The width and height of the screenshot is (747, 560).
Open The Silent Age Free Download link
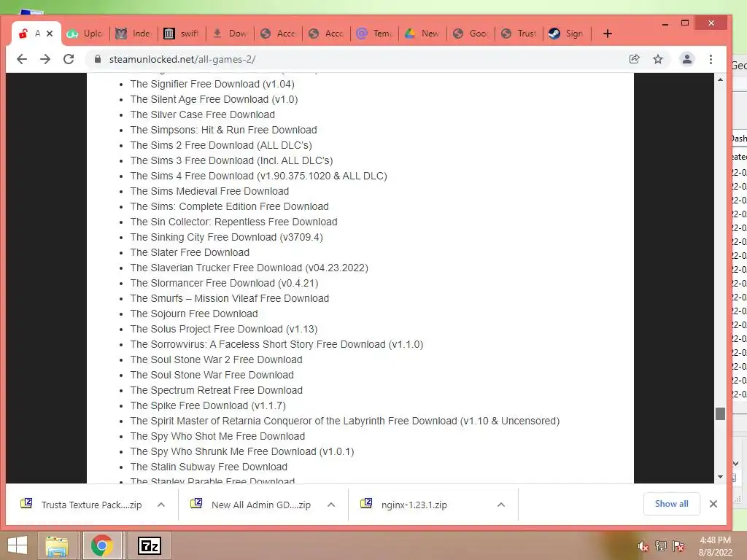tap(214, 99)
